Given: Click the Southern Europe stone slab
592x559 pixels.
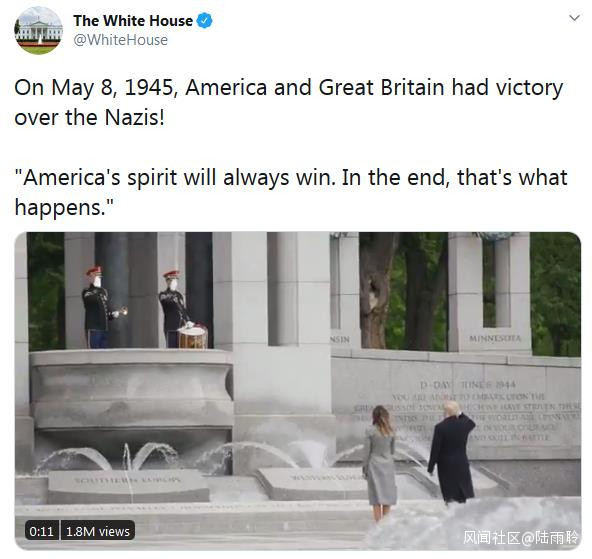Looking at the screenshot, I should [x=128, y=486].
